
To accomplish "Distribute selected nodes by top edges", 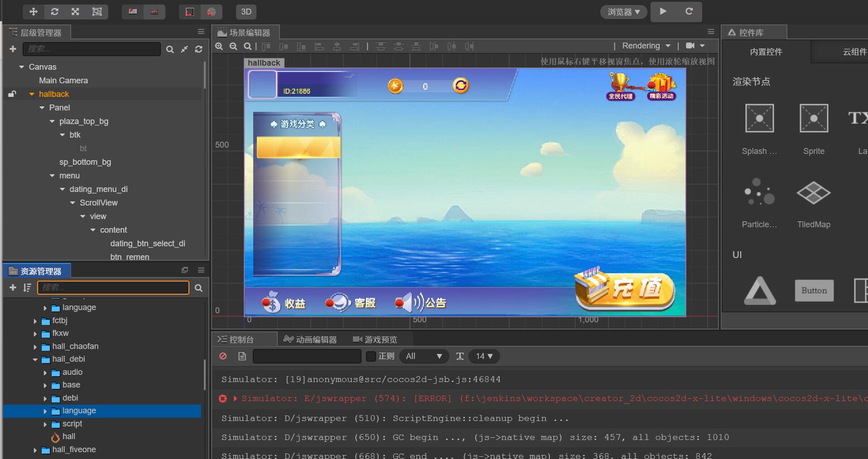I will (x=381, y=46).
